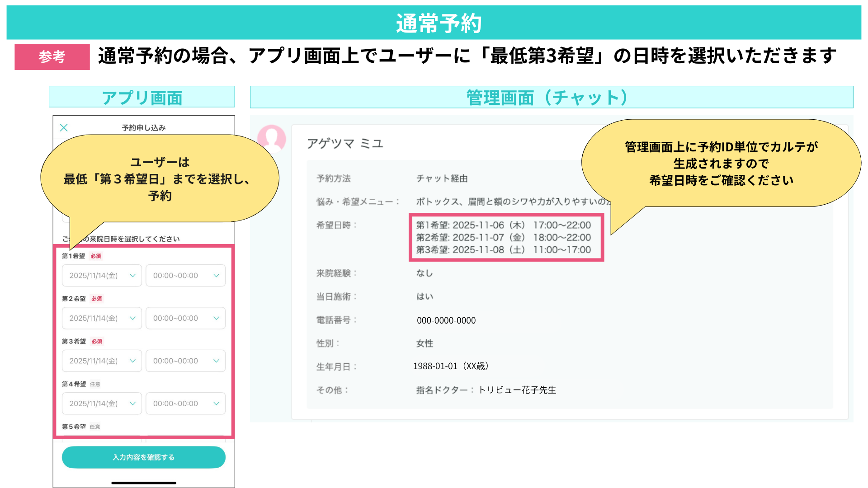
Task: Click the アプリ画面 header label
Action: pos(142,97)
